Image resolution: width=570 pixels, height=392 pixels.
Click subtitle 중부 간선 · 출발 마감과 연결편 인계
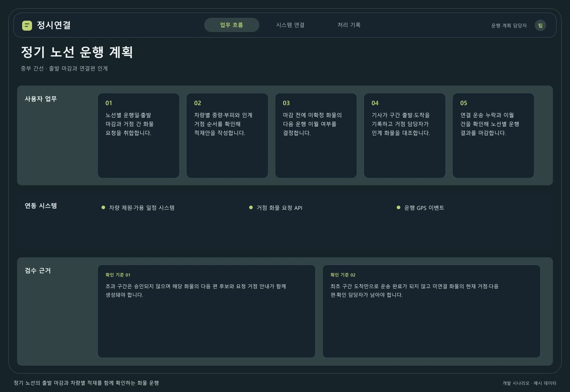coord(64,68)
